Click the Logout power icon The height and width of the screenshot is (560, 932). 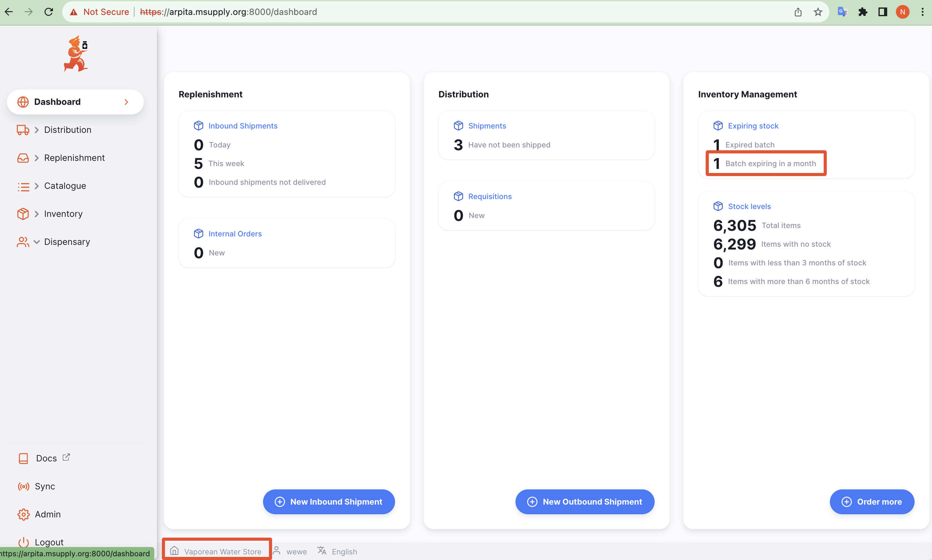[x=23, y=542]
